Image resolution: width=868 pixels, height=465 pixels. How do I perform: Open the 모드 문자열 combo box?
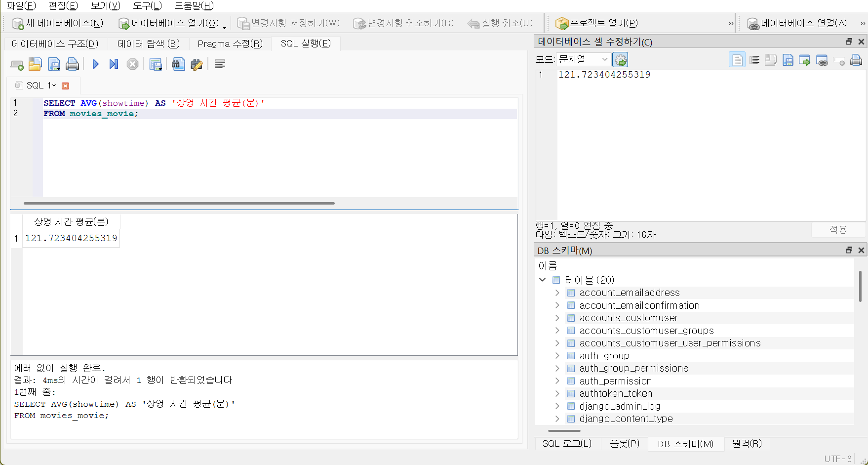[x=584, y=59]
